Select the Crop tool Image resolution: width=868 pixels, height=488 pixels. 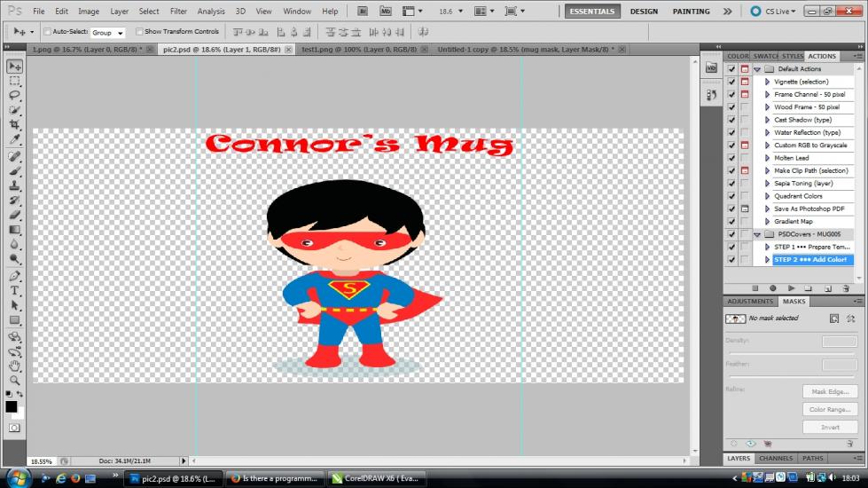tap(14, 124)
